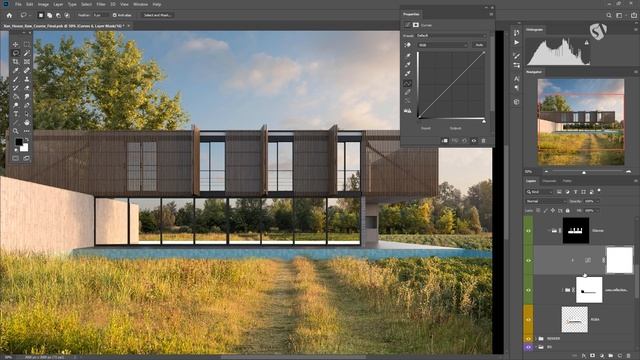Select the Zoom tool in the toolbox

[16, 131]
